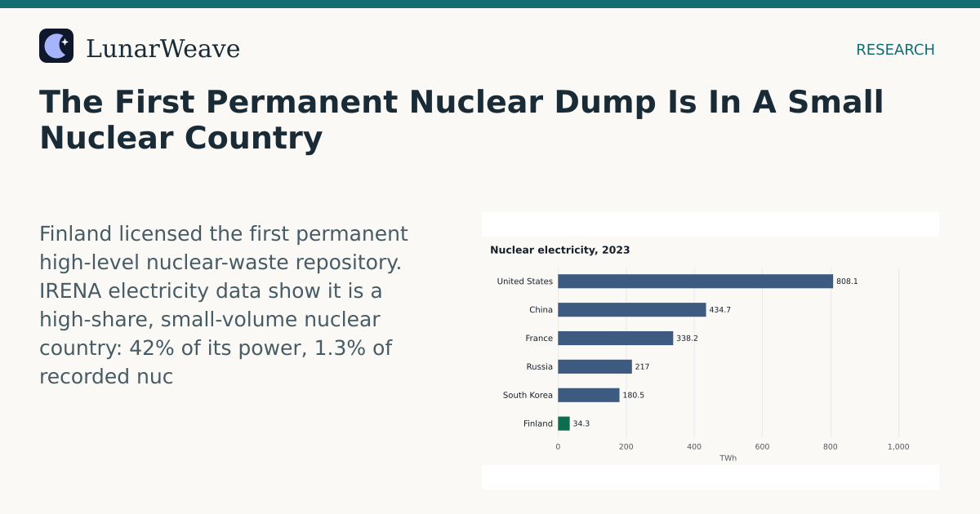Click the "South Korea" axis label
980x514 pixels.
[x=528, y=395]
